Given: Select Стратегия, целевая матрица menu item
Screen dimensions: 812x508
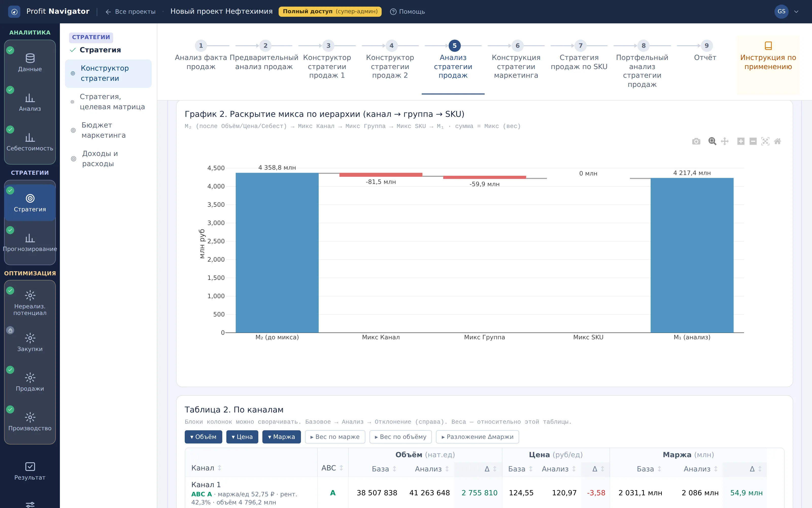Looking at the screenshot, I should click(108, 102).
